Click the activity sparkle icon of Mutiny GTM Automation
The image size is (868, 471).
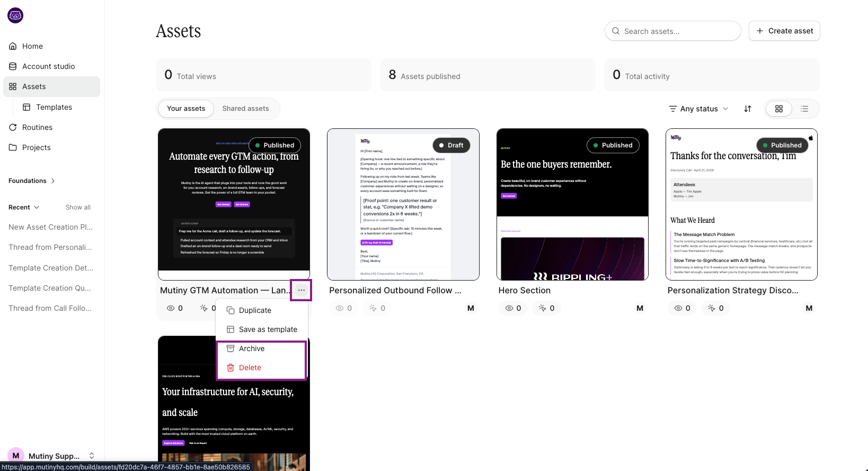point(203,308)
